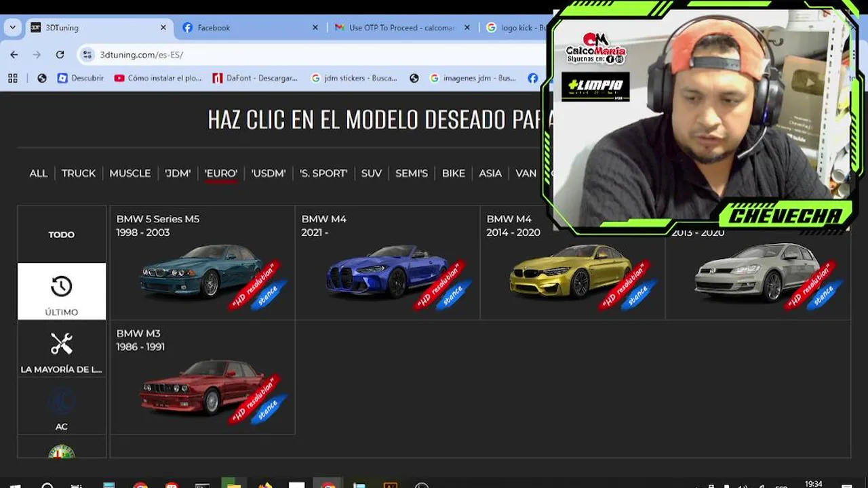
Task: Open the Descubrir bookmark
Action: tap(81, 78)
